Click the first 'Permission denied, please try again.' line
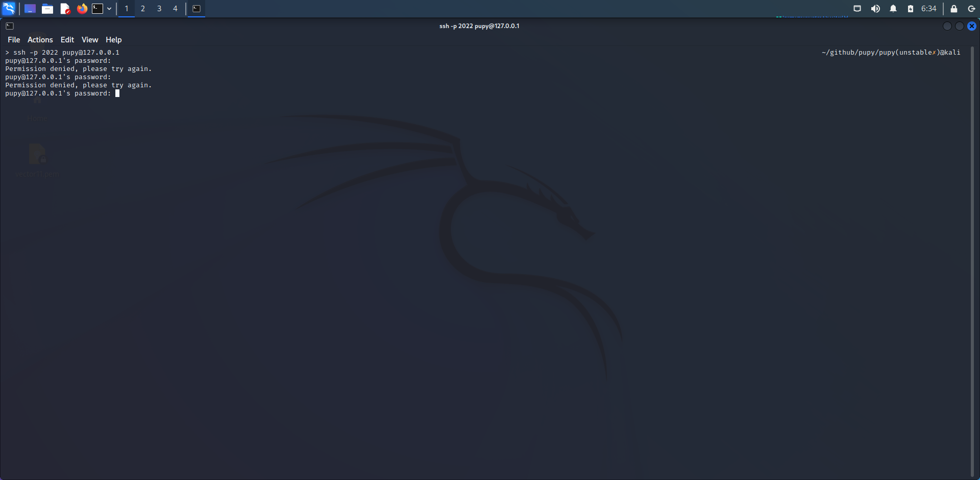Screen dimensions: 980x480 pyautogui.click(x=79, y=69)
